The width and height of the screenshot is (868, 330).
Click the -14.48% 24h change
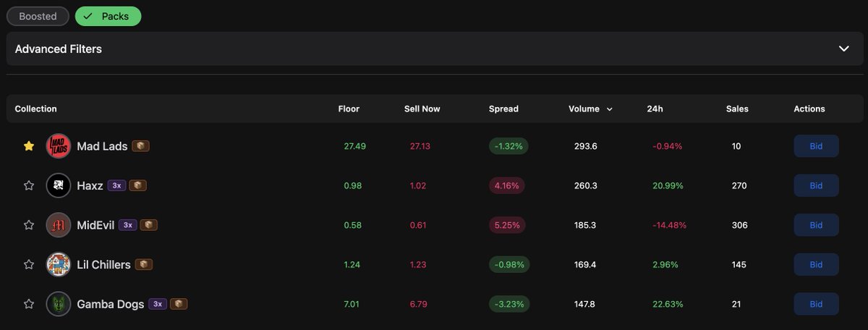click(669, 225)
